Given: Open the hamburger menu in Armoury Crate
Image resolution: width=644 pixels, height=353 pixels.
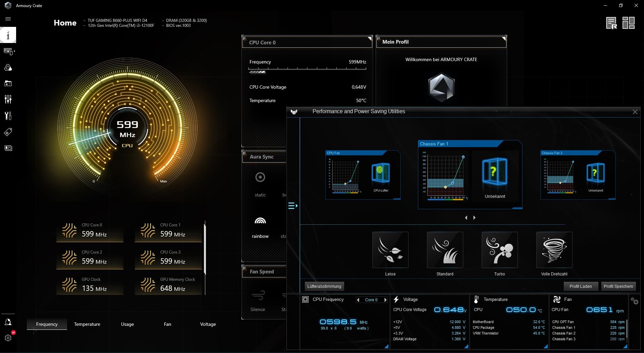Looking at the screenshot, I should click(8, 19).
